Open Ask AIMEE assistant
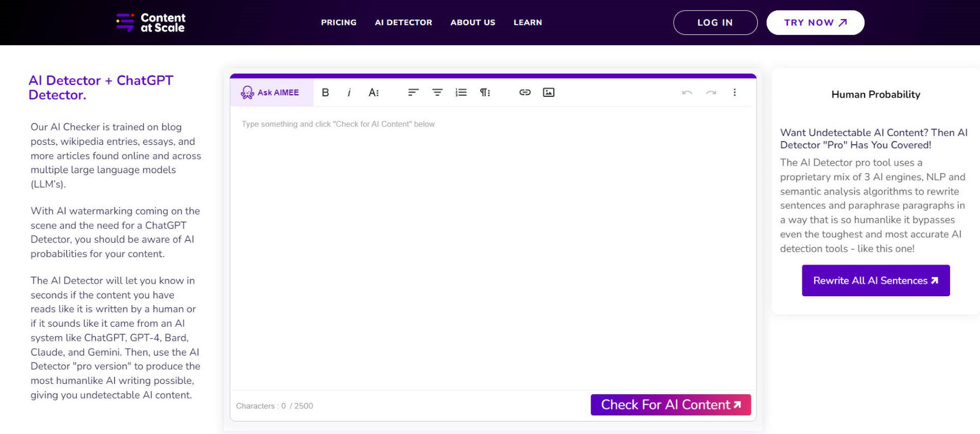Image resolution: width=980 pixels, height=434 pixels. tap(271, 93)
